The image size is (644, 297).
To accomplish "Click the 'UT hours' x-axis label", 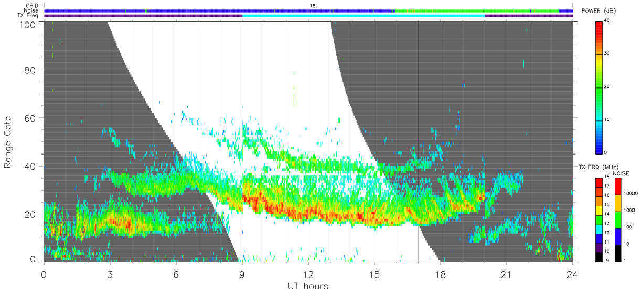I will [308, 286].
